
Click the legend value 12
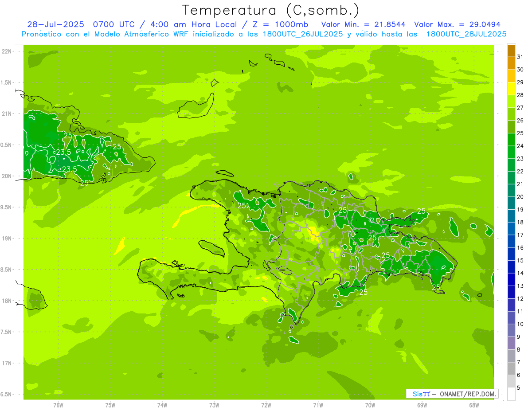tap(520, 299)
